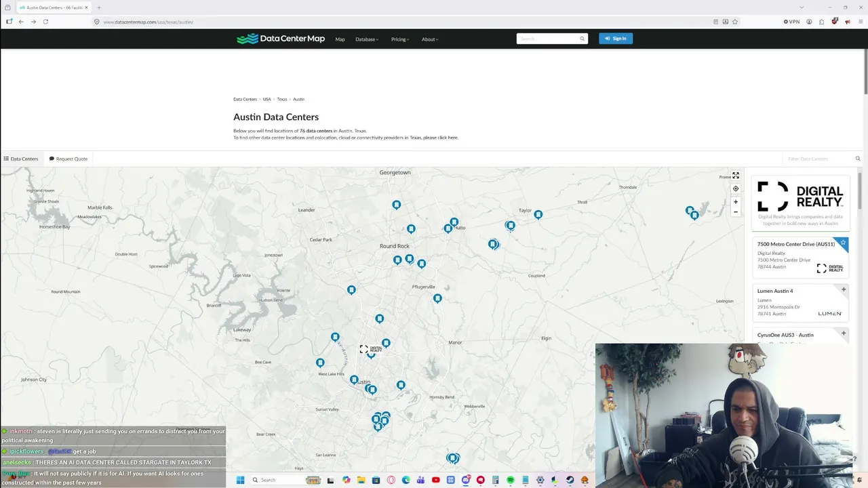Open Spotify from the taskbar
Screen dimensions: 868x488
point(511,480)
